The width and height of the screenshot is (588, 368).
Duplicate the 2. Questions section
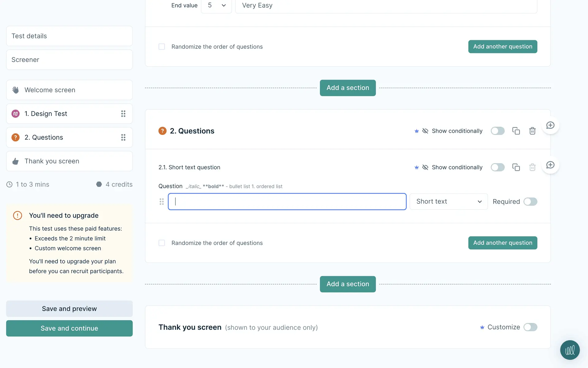coord(516,131)
